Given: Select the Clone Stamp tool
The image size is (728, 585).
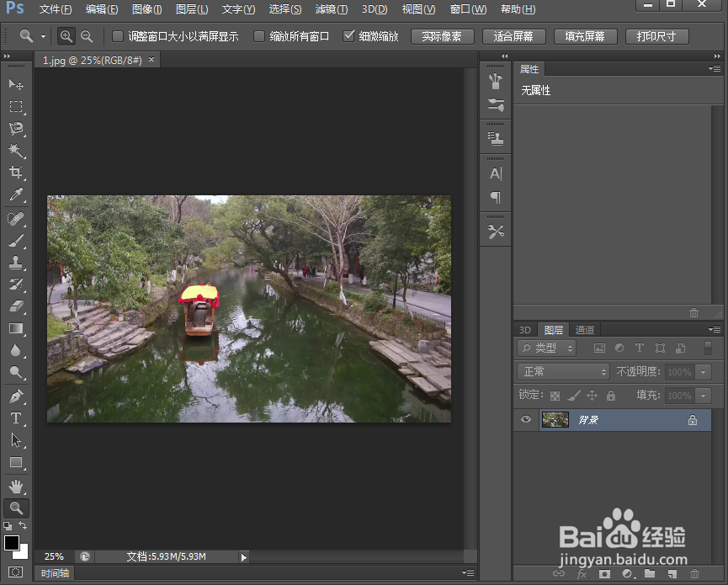Looking at the screenshot, I should 16,263.
